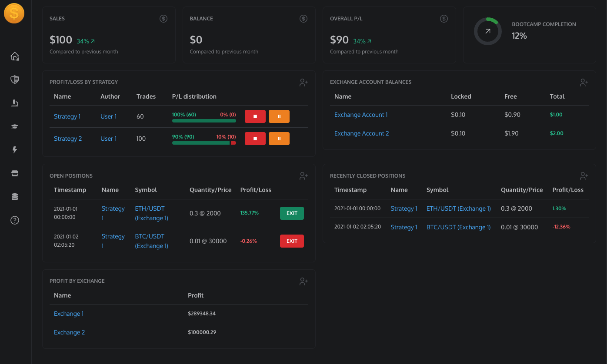This screenshot has width=607, height=364.
Task: Click Strategy 1 P/L distribution bar
Action: [x=204, y=121]
